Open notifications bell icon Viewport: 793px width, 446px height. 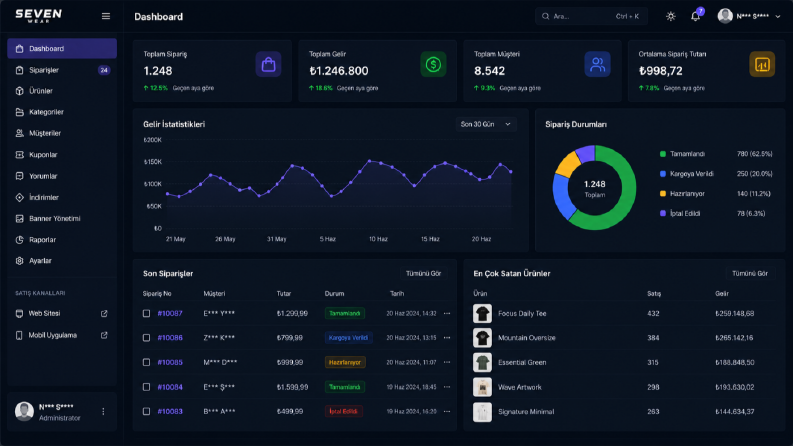[x=695, y=16]
